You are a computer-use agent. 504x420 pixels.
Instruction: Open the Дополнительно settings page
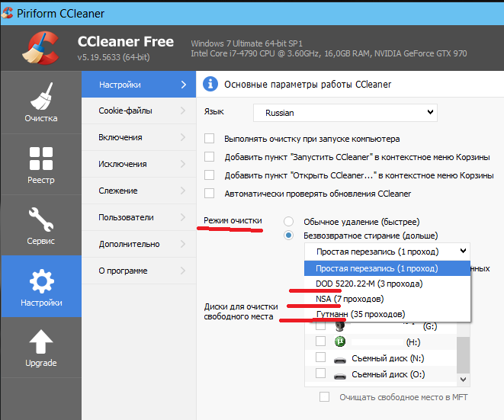(139, 244)
